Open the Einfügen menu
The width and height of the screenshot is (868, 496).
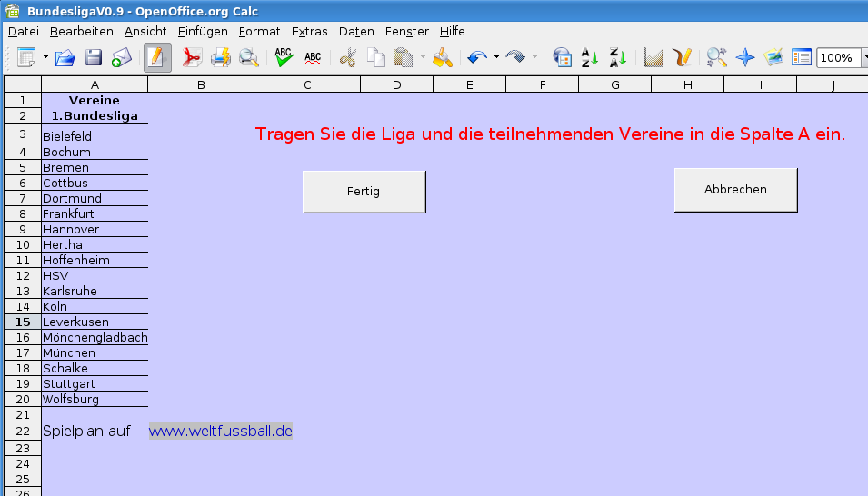[x=203, y=31]
